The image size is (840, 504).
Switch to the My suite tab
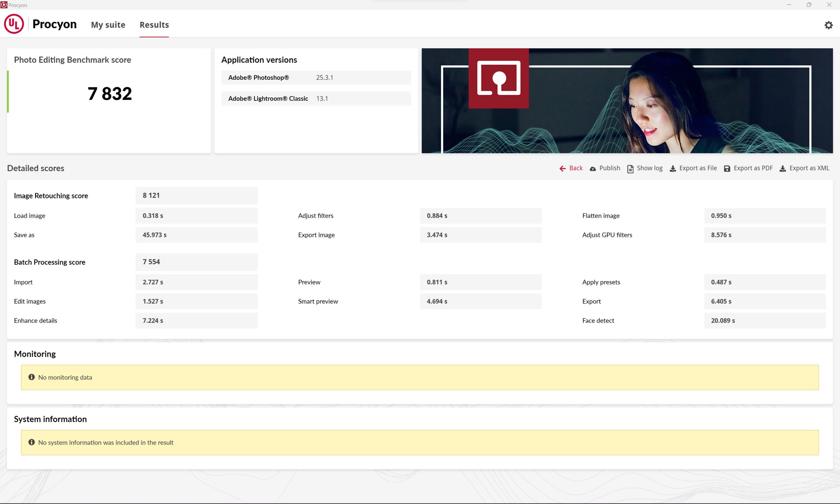(108, 25)
